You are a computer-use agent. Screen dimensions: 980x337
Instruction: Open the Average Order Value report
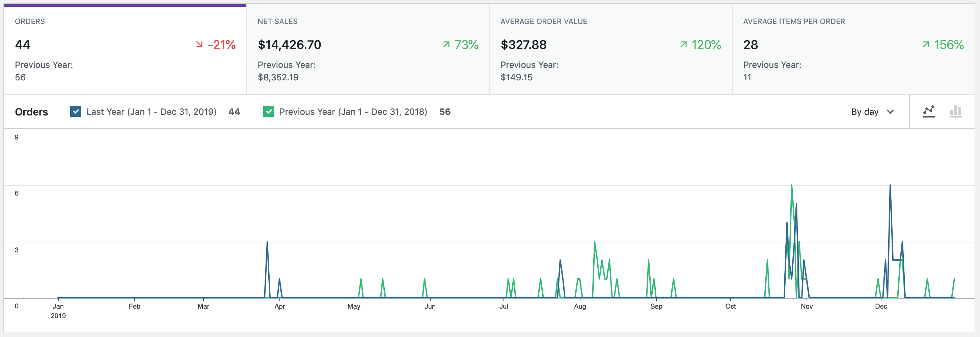tap(610, 48)
